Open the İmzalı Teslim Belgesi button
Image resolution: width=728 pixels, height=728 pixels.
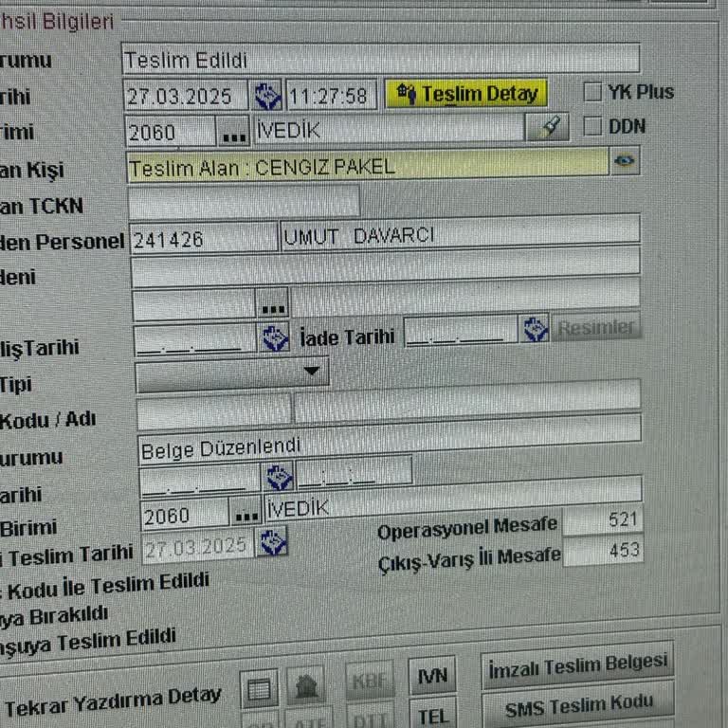point(577,665)
